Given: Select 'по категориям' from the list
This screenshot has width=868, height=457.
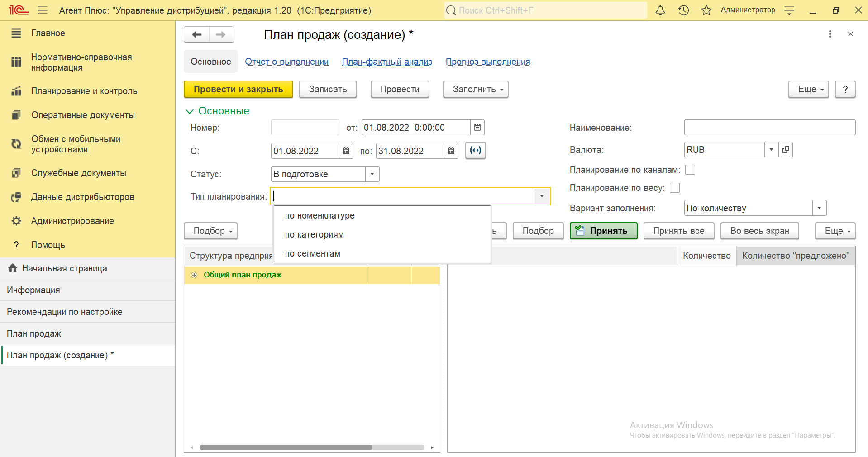Looking at the screenshot, I should (315, 235).
